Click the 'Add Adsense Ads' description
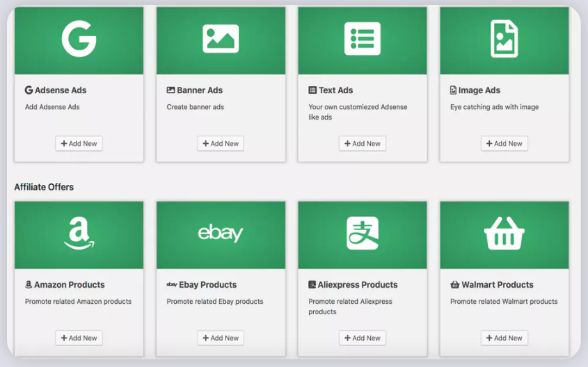Viewport: 588px width, 367px height. click(x=52, y=107)
